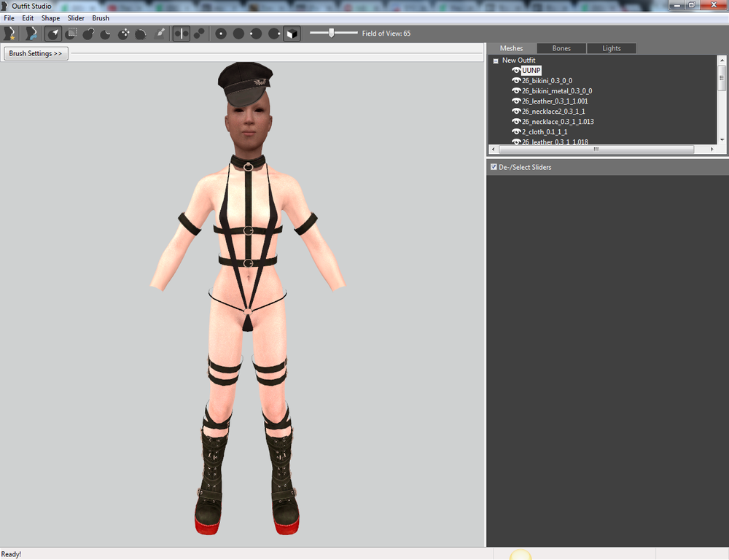Toggle visibility of 26_leather_0.3_1_1.001 mesh
Viewport: 729px width, 560px height.
[516, 101]
